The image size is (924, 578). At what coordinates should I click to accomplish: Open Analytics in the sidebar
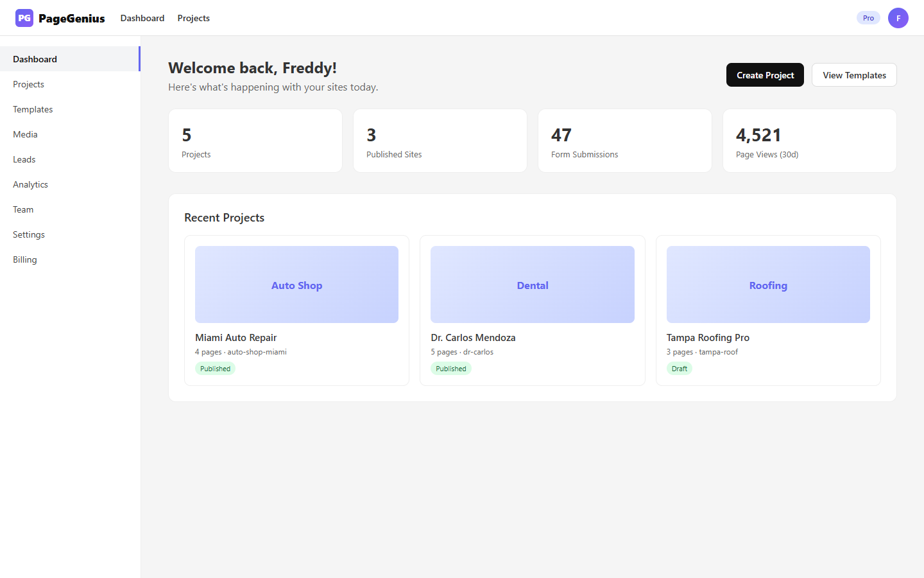(70, 184)
